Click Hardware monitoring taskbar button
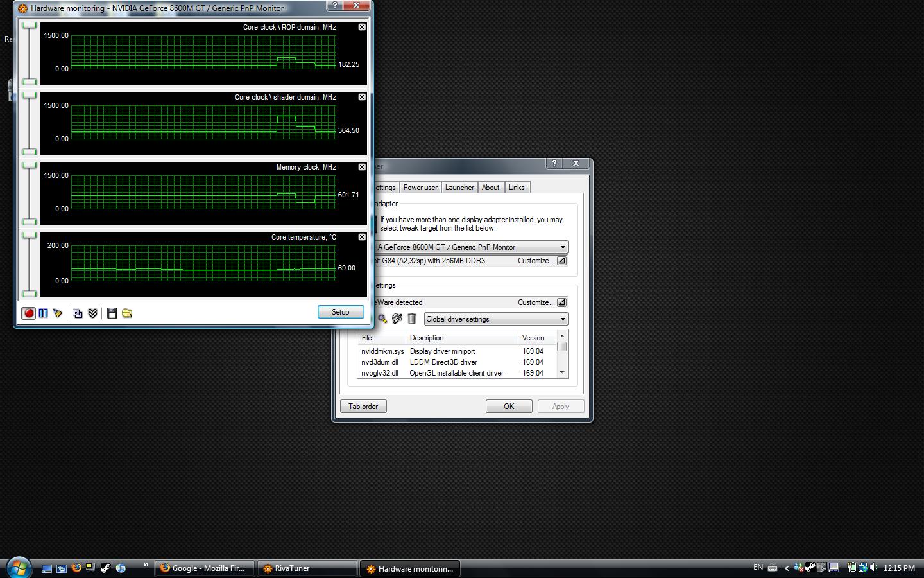 pyautogui.click(x=410, y=568)
